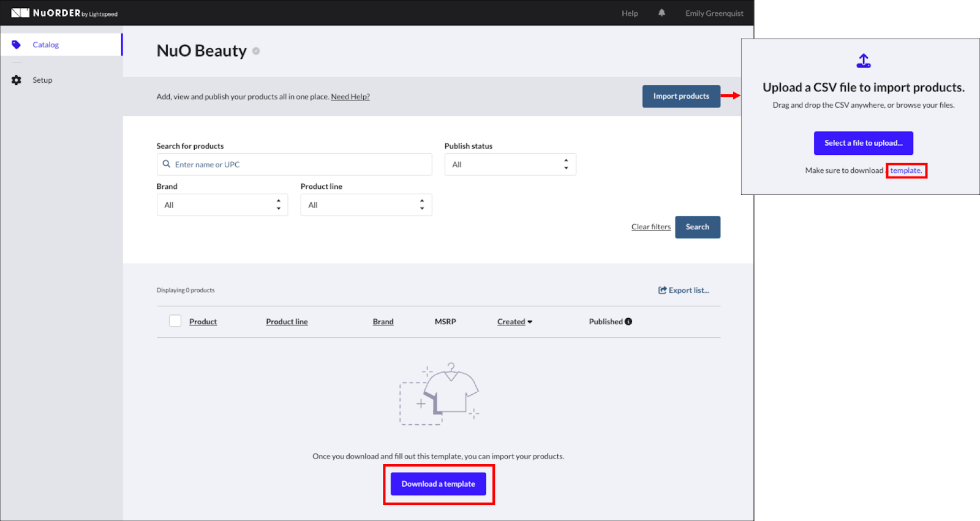Image resolution: width=980 pixels, height=521 pixels.
Task: Click Select a file to upload button
Action: (864, 143)
